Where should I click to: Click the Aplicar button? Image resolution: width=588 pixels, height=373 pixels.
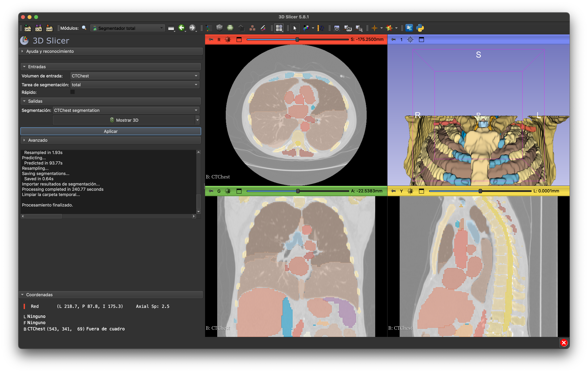click(111, 131)
